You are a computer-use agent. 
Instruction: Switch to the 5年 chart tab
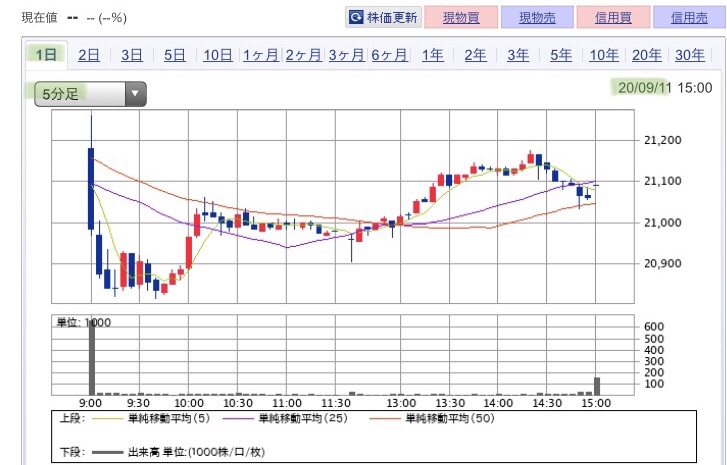(561, 55)
